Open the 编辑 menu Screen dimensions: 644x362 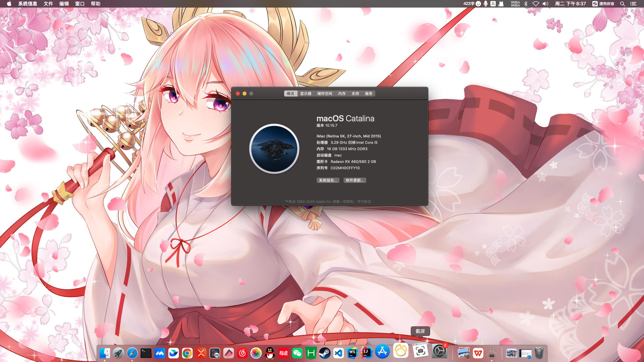(x=64, y=4)
